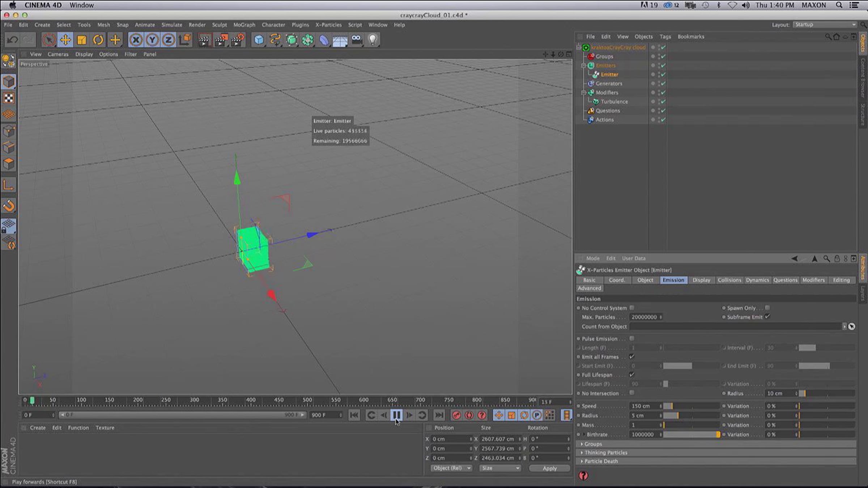This screenshot has width=868, height=488.
Task: Switch to Texture mode in left palette
Action: click(9, 98)
